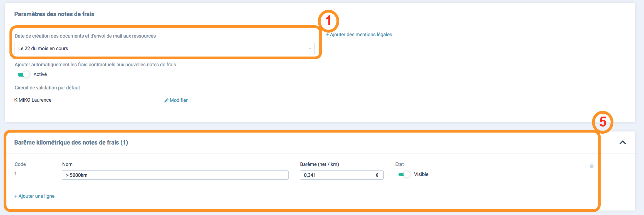Collapse the Barème kilométrique section chevron
Image resolution: width=644 pixels, height=215 pixels.
pos(623,142)
